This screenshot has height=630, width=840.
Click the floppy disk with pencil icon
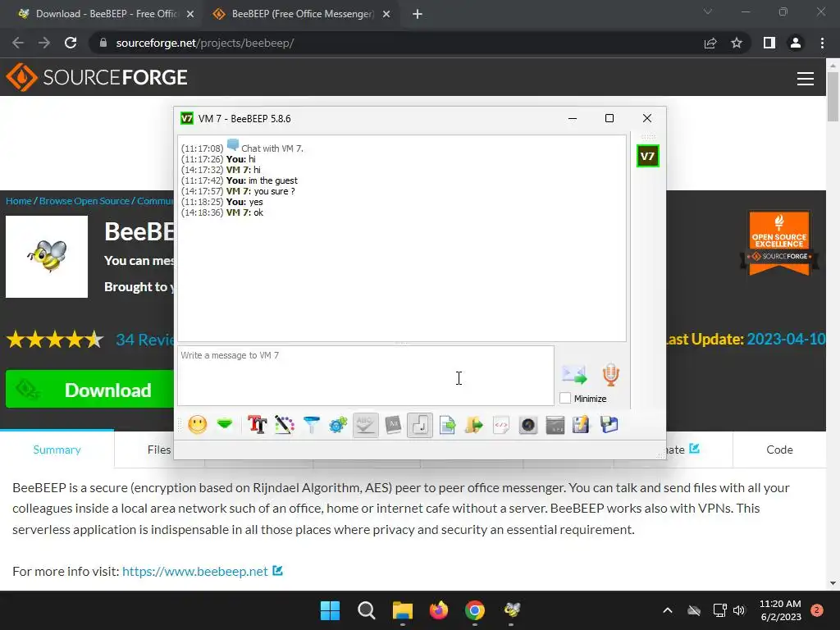582,426
